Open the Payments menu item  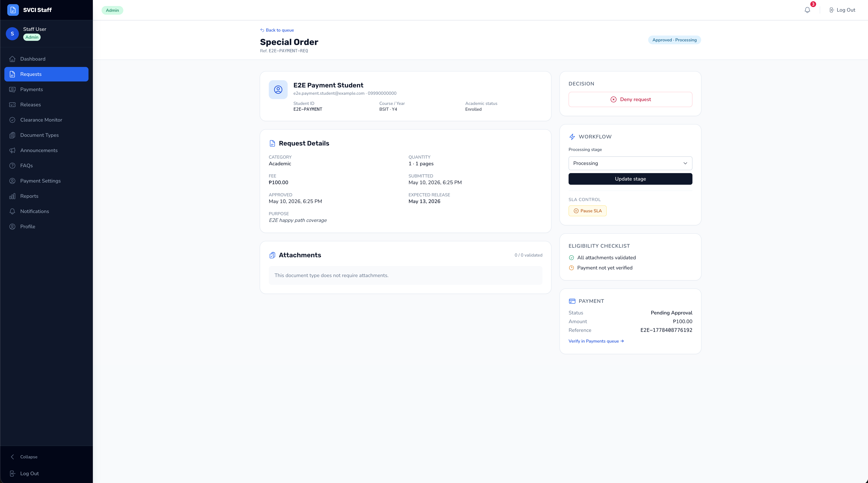click(46, 89)
